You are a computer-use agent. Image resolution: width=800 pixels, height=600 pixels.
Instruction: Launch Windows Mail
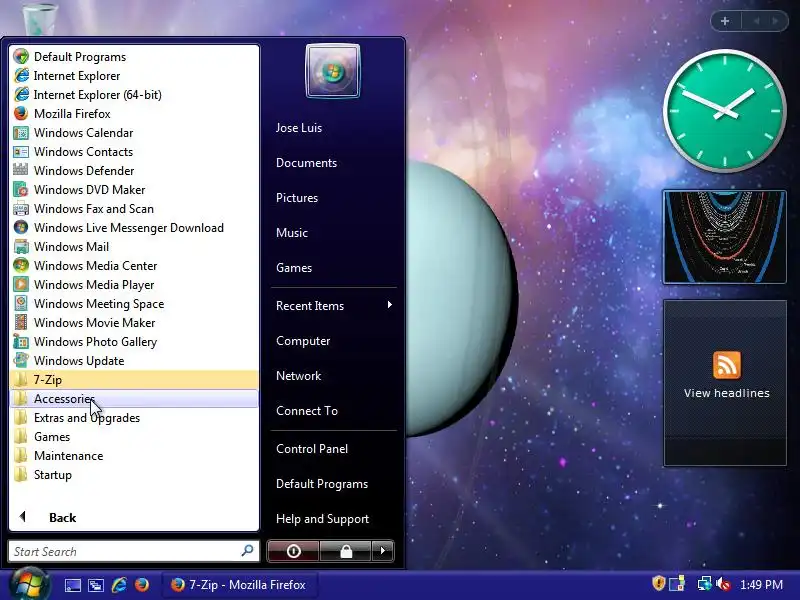(x=134, y=246)
